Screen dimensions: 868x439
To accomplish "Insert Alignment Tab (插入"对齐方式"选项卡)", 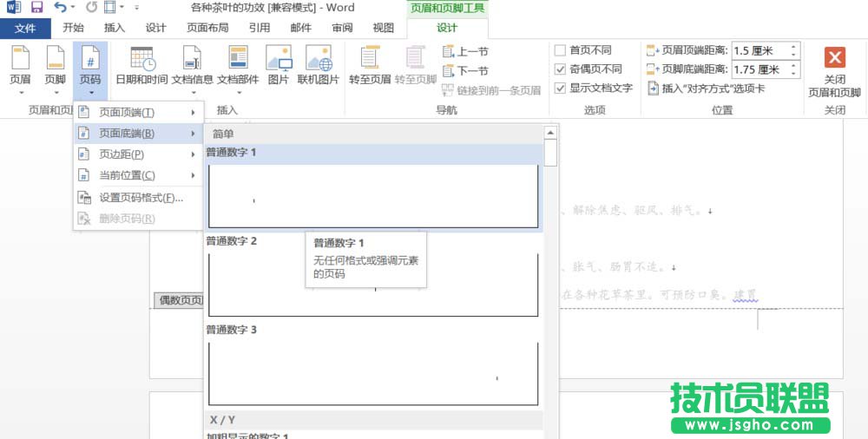I will tap(707, 88).
